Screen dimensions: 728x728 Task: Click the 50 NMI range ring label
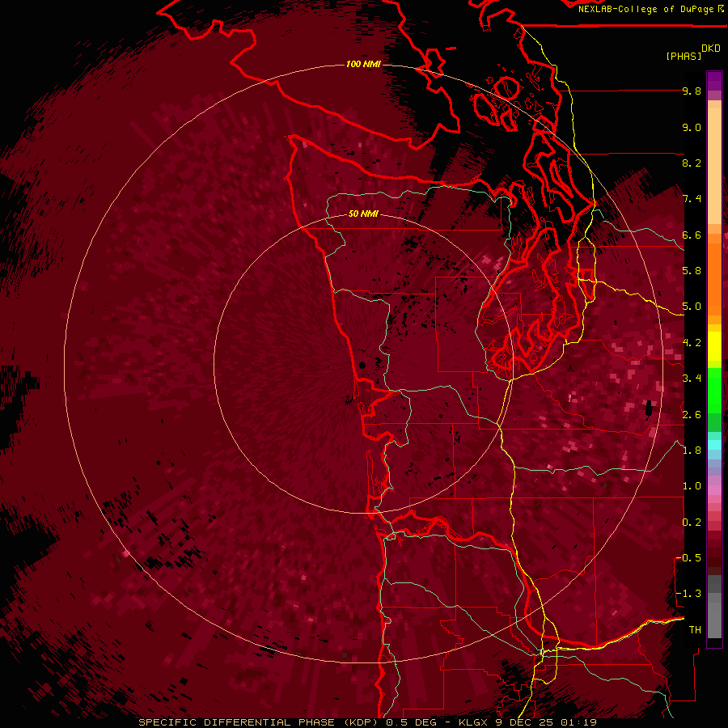363,214
